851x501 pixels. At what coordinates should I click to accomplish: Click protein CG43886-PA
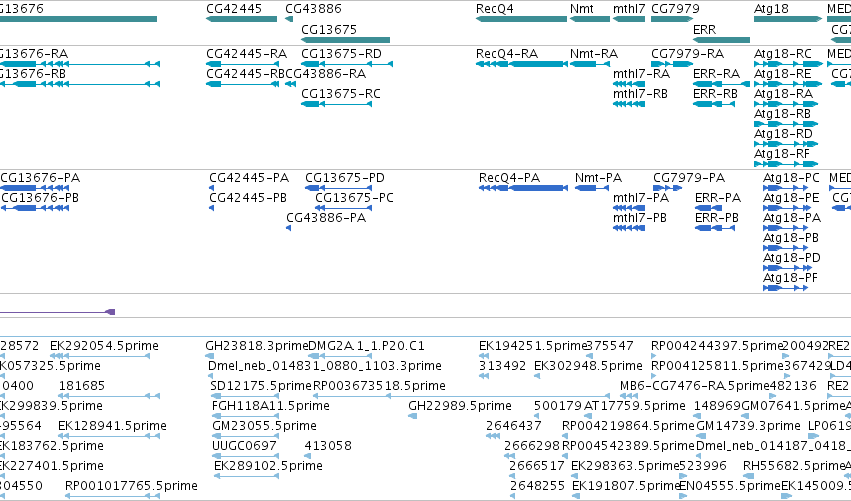click(x=289, y=228)
